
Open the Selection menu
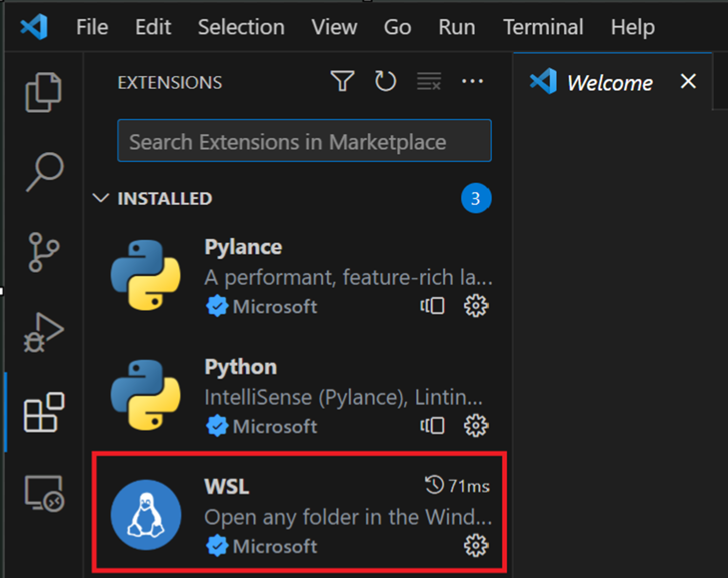point(241,27)
